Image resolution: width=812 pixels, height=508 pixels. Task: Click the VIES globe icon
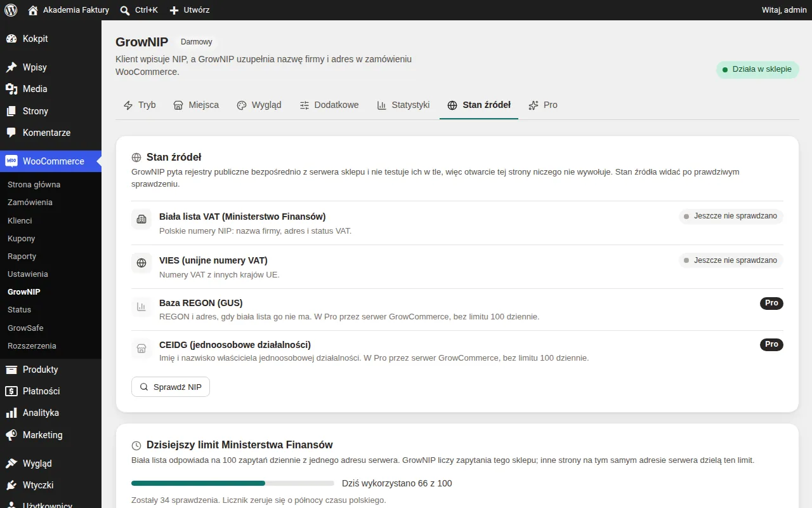[x=141, y=263]
